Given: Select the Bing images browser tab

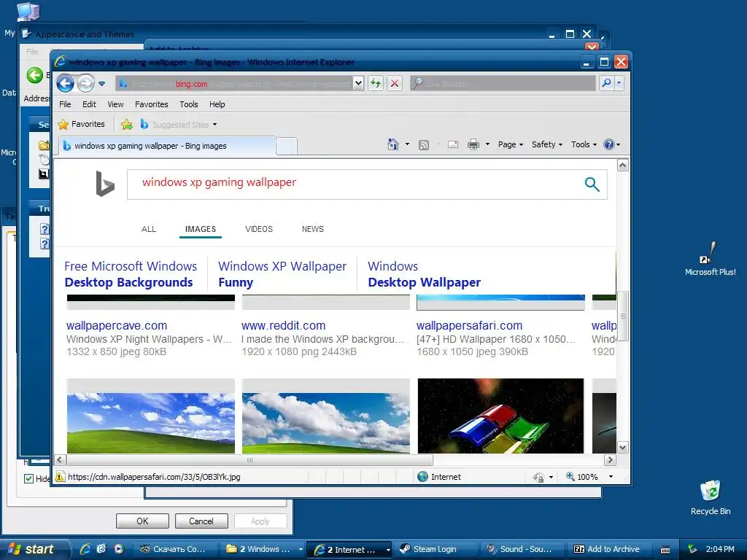Looking at the screenshot, I should pos(167,146).
